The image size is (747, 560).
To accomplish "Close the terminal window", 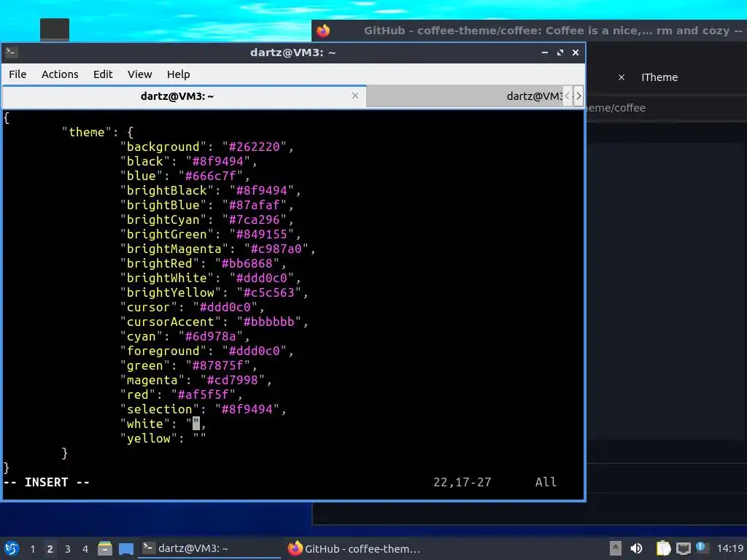I will coord(576,52).
